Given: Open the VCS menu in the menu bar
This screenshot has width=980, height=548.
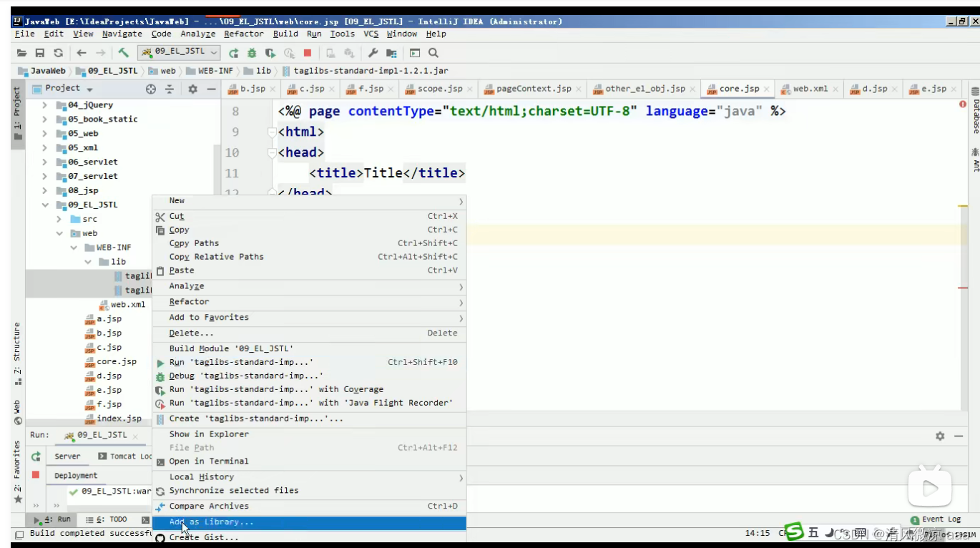Looking at the screenshot, I should (x=371, y=34).
